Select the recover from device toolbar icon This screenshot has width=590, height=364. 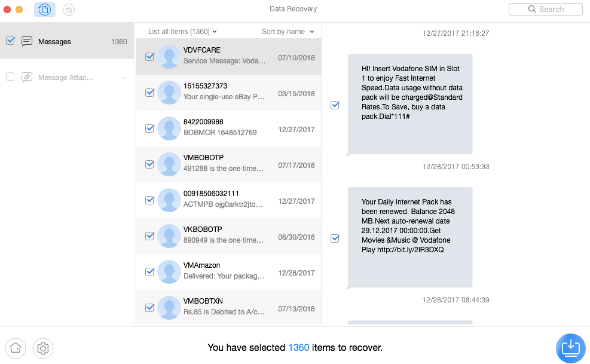coord(44,10)
